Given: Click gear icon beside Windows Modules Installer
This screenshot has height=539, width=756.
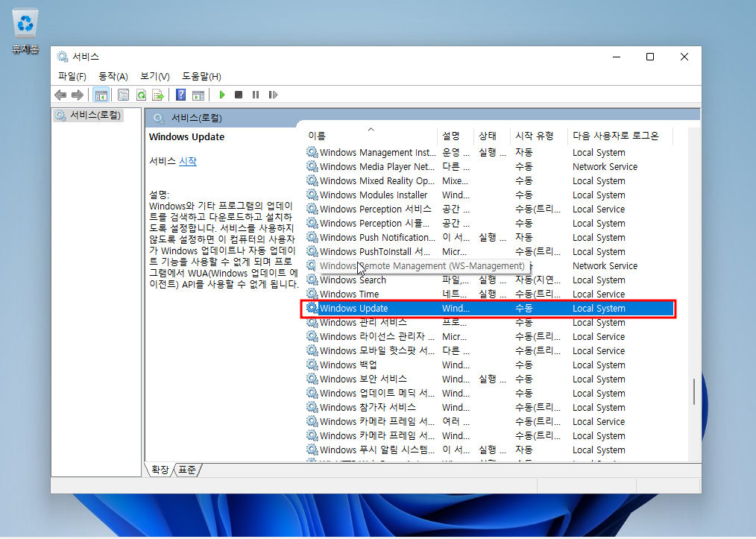Looking at the screenshot, I should [x=312, y=195].
